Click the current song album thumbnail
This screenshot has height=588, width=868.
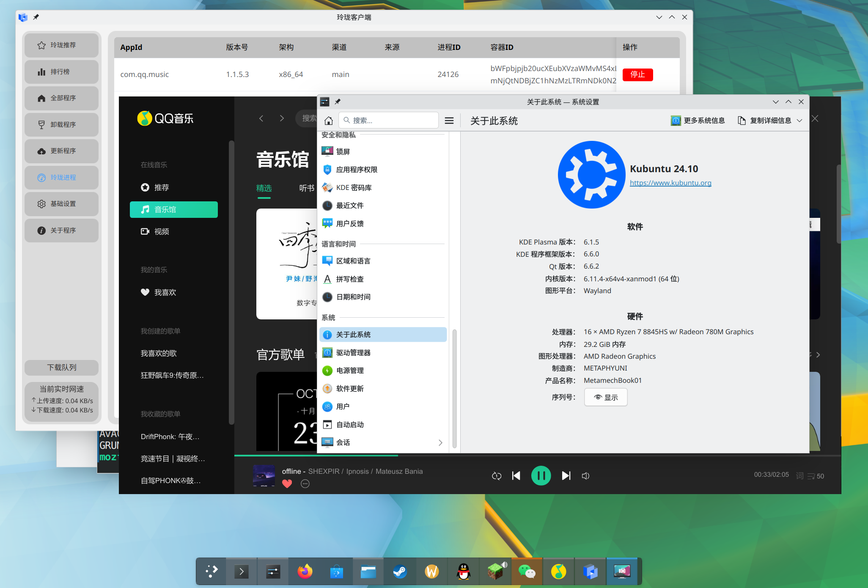click(x=264, y=476)
